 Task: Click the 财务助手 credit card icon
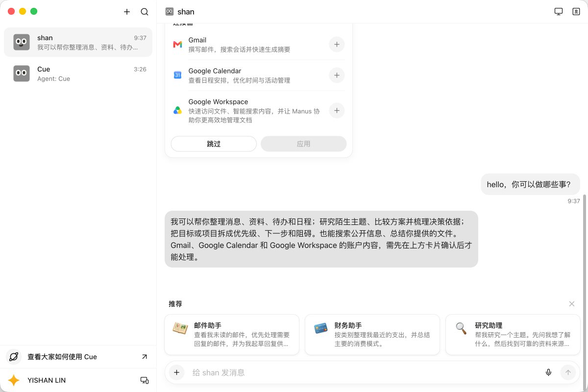320,328
